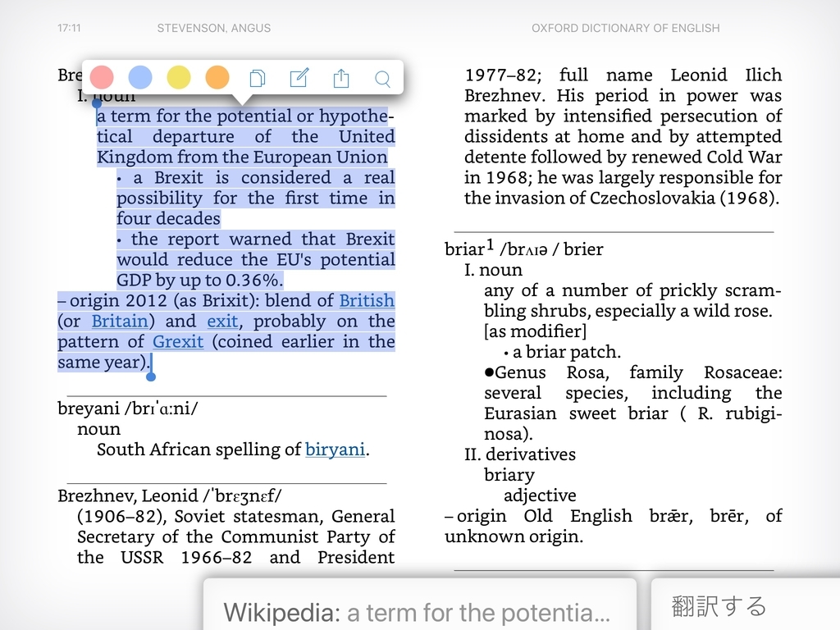Tap the OXFORD DICTIONARY OF ENGLISH title
840x630 pixels.
[626, 28]
